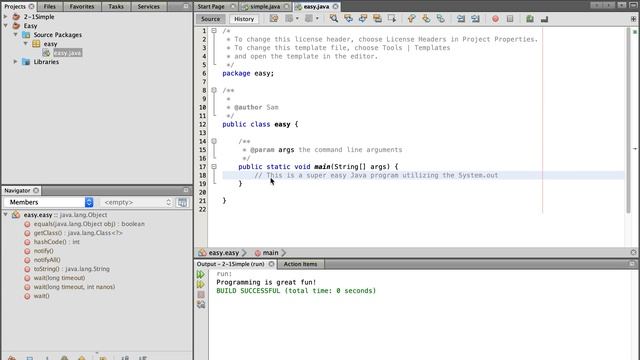The width and height of the screenshot is (640, 360).
Task: Click the Find Selection magnifier icon
Action: tap(333, 19)
